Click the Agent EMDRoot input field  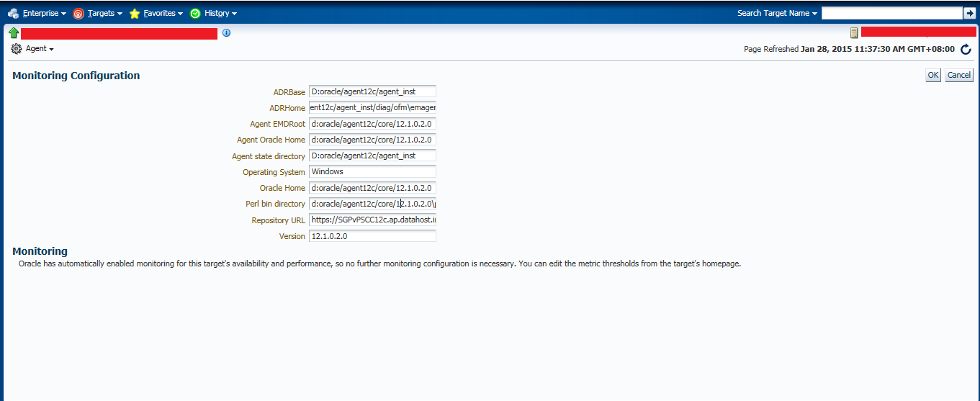point(372,124)
